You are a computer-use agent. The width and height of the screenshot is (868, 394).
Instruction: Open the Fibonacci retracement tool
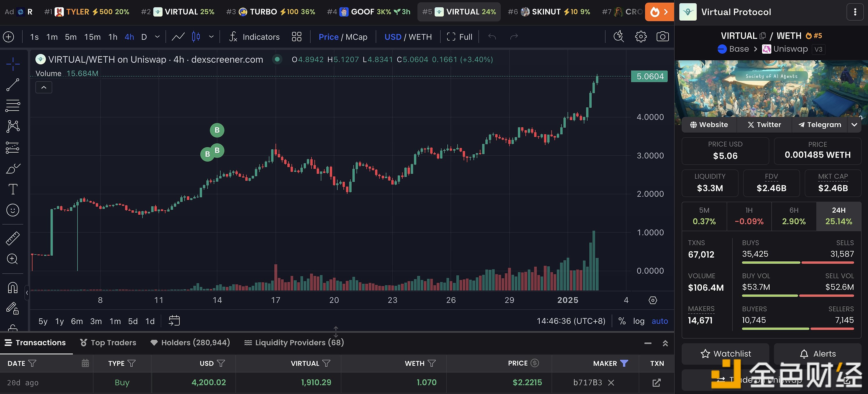pos(13,106)
